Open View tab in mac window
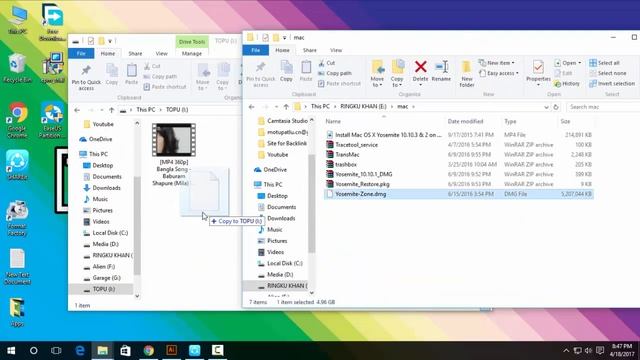Screen dimensions: 640x360 pyautogui.click(x=336, y=50)
